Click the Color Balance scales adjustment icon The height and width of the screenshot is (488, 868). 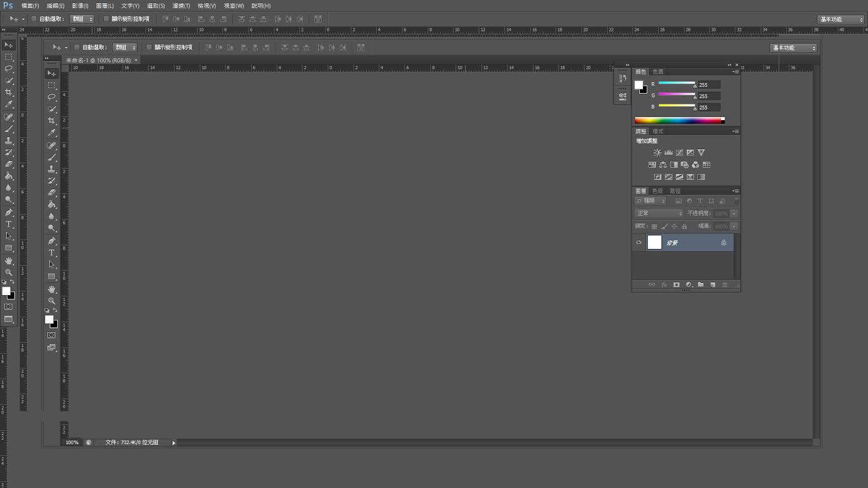pos(663,165)
